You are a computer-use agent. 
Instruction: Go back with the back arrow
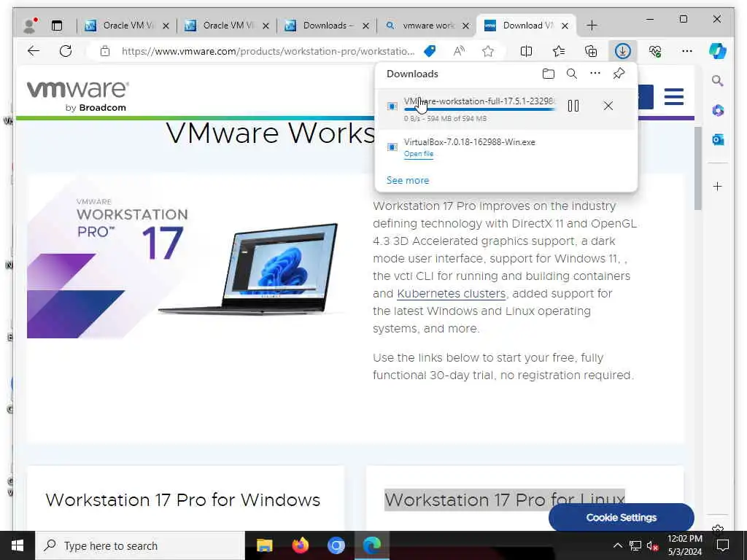(x=34, y=51)
